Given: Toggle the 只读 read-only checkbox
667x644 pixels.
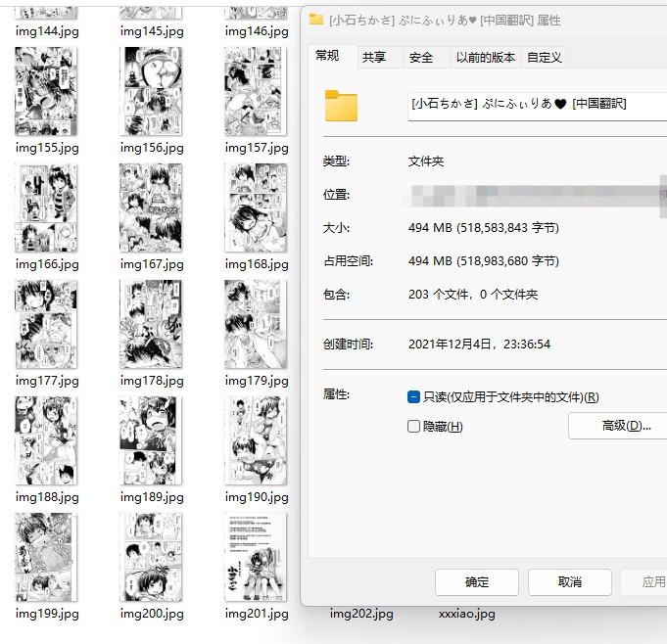Looking at the screenshot, I should pos(414,397).
